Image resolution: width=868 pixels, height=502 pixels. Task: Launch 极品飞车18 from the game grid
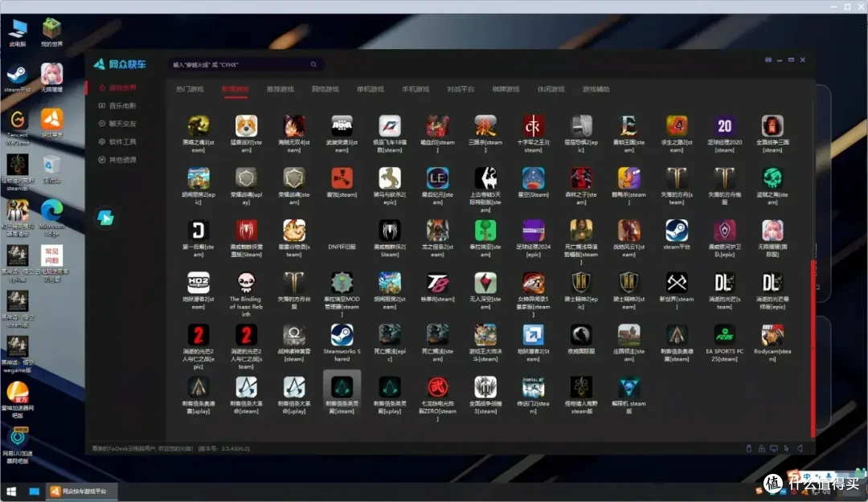click(390, 126)
